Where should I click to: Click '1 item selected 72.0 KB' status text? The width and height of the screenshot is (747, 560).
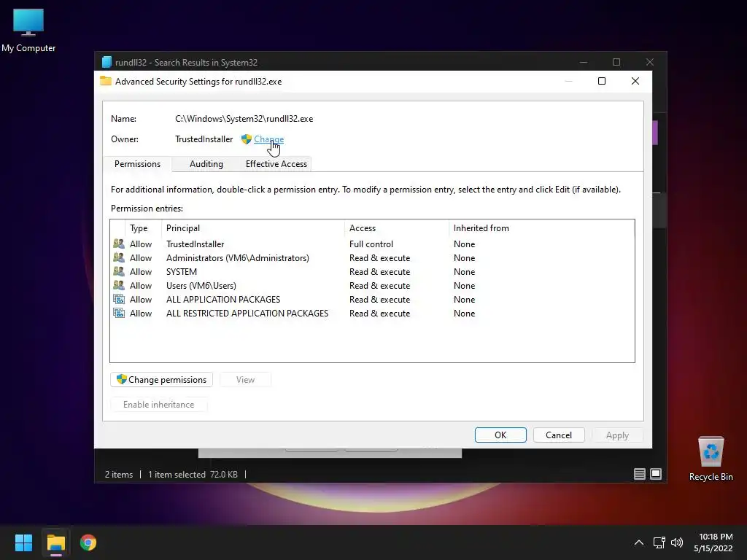pos(193,474)
